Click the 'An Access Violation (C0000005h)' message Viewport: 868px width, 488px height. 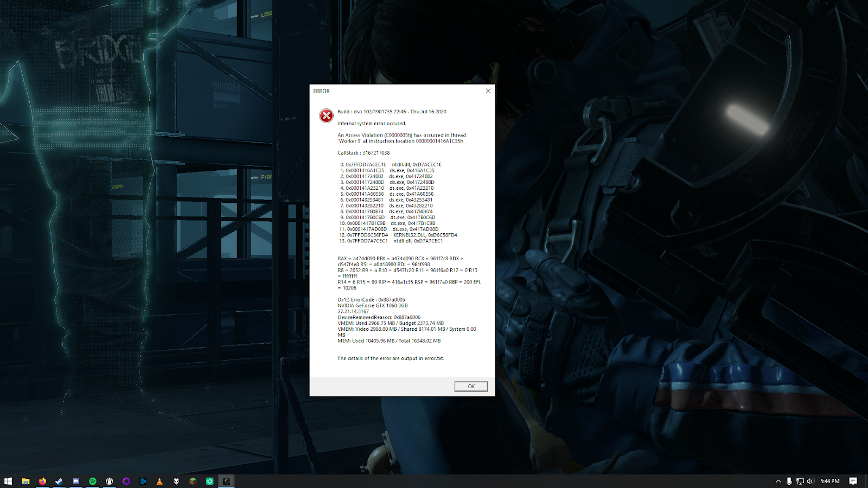point(401,138)
